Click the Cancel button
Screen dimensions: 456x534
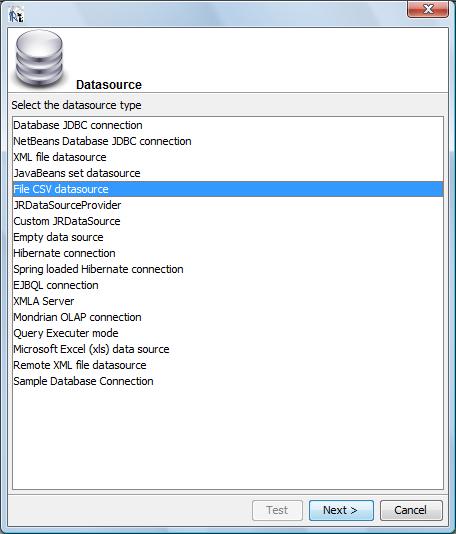click(411, 510)
